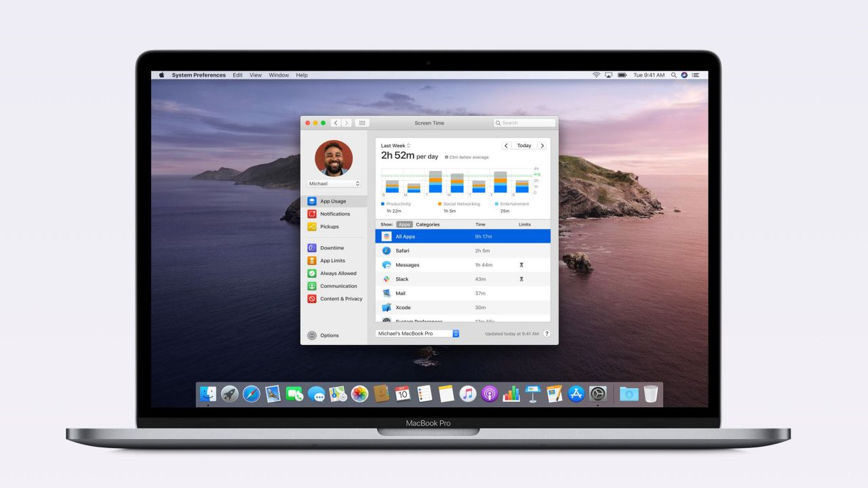Open FaceTime from the Dock
868x488 pixels.
294,394
